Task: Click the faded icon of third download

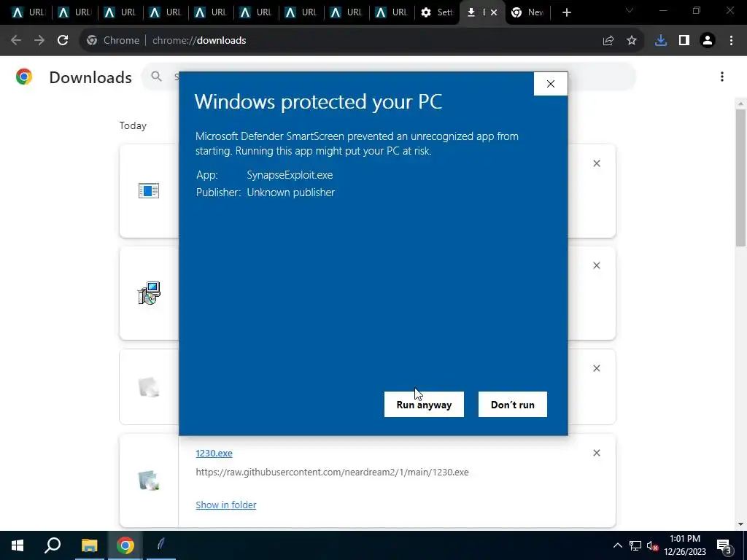Action: click(x=149, y=386)
